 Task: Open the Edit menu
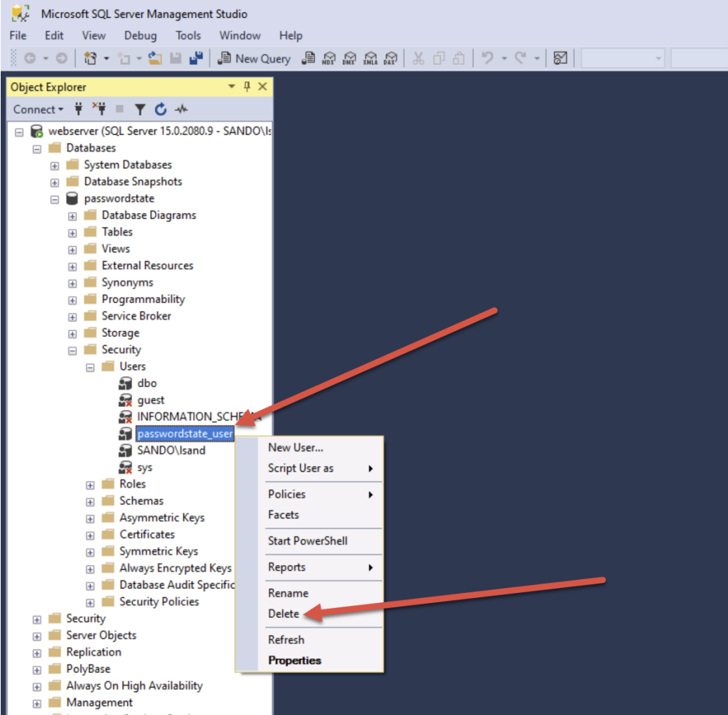[54, 36]
